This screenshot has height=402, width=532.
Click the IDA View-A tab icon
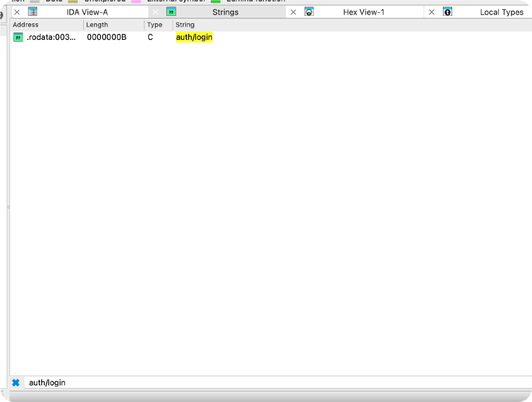[x=32, y=12]
